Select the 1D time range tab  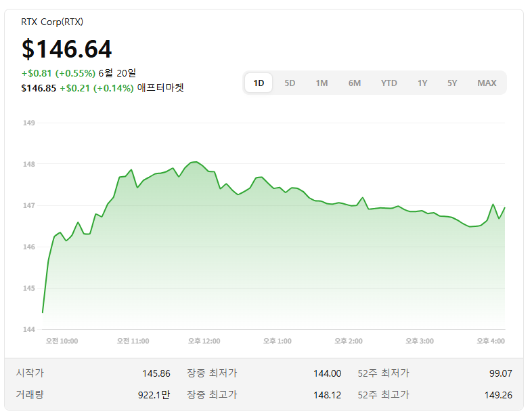pyautogui.click(x=259, y=83)
